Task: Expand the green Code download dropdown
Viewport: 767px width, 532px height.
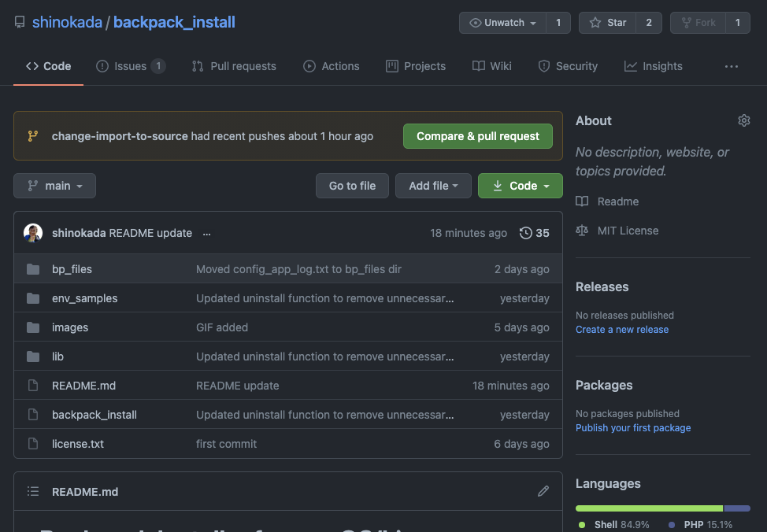Action: 520,186
